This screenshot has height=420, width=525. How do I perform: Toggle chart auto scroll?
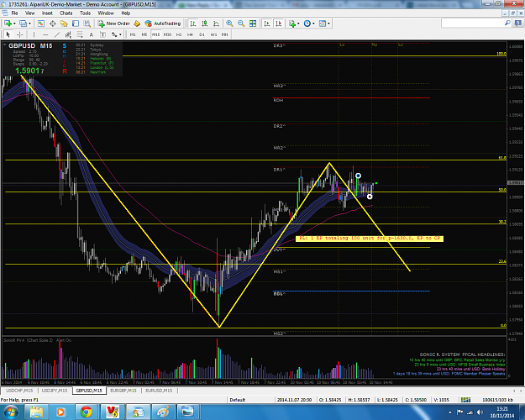click(267, 24)
